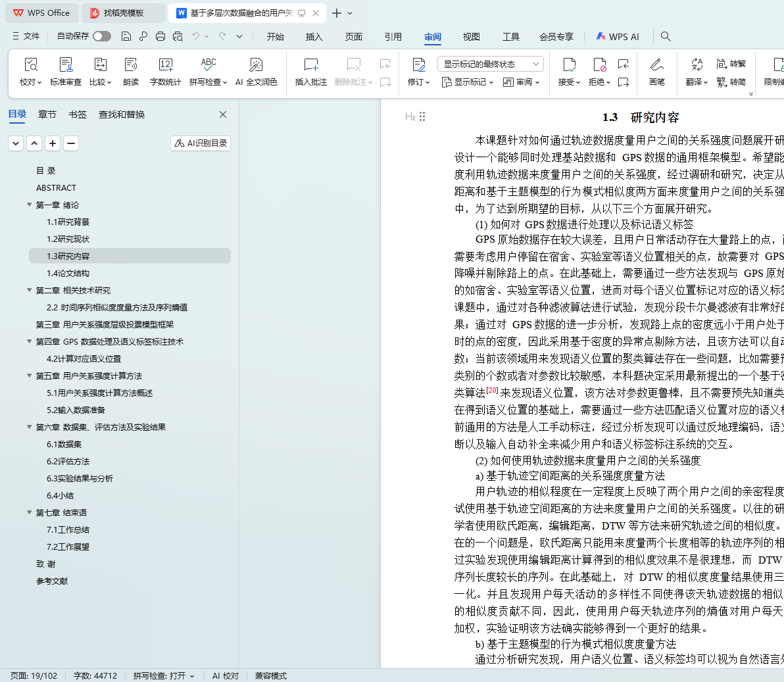Click the search magnifier icon in menu bar
This screenshot has width=784, height=682.
pos(666,37)
